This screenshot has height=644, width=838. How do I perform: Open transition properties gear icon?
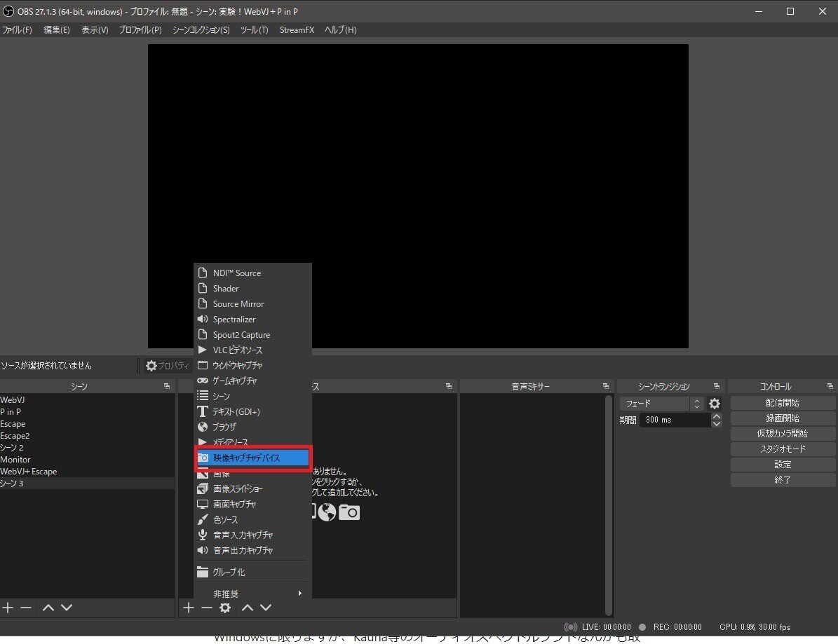(715, 404)
